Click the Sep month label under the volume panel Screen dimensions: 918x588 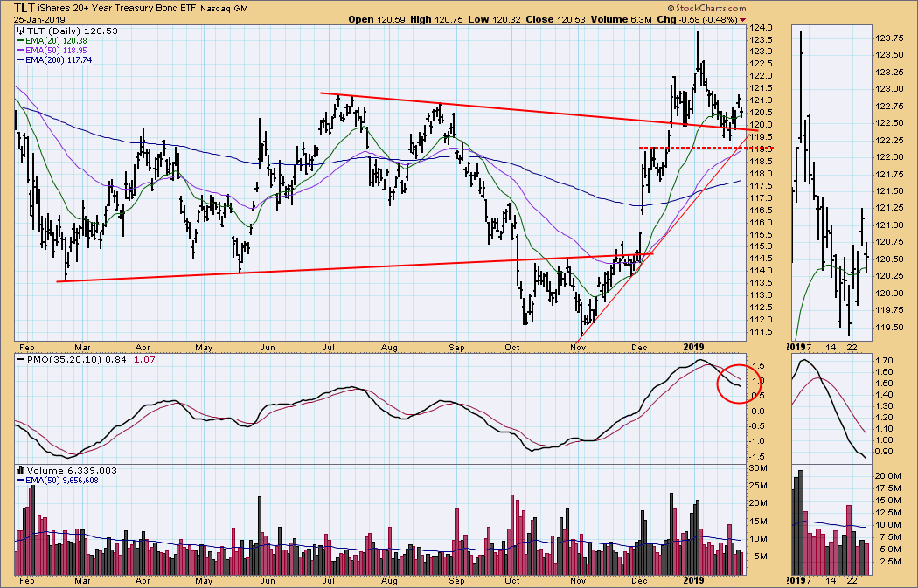point(456,580)
